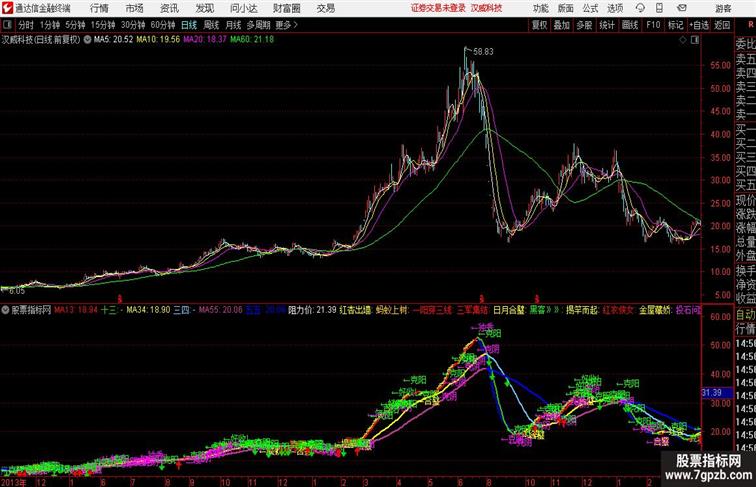Click the MA60: 21.18 value
Viewport: 756px width, 487px height.
[252, 40]
